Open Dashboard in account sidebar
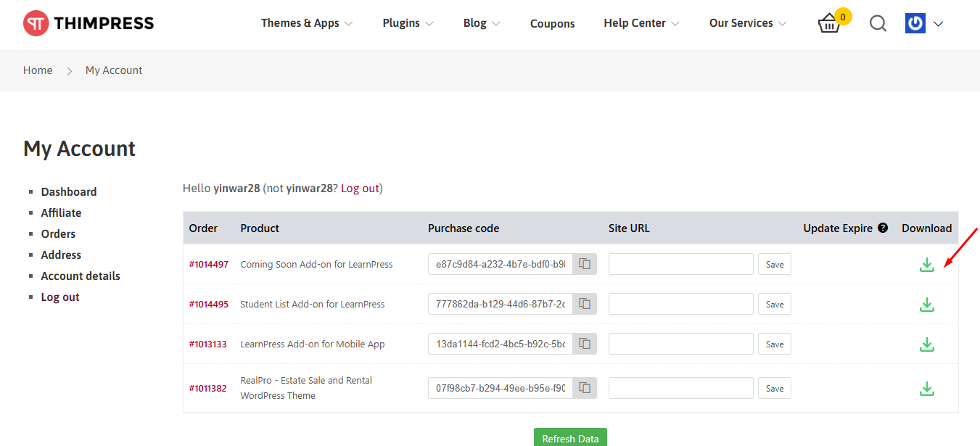 pyautogui.click(x=69, y=192)
